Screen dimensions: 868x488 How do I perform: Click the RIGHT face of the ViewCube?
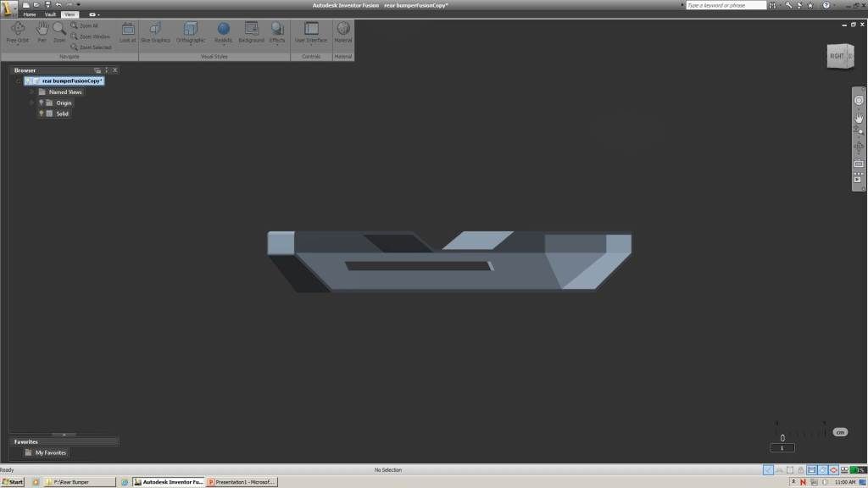tap(837, 56)
